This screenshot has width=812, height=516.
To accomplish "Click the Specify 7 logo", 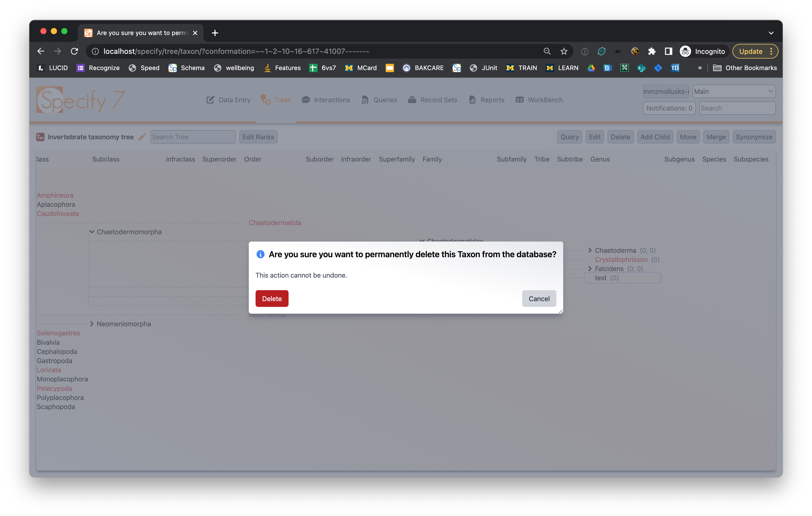I will coord(81,100).
